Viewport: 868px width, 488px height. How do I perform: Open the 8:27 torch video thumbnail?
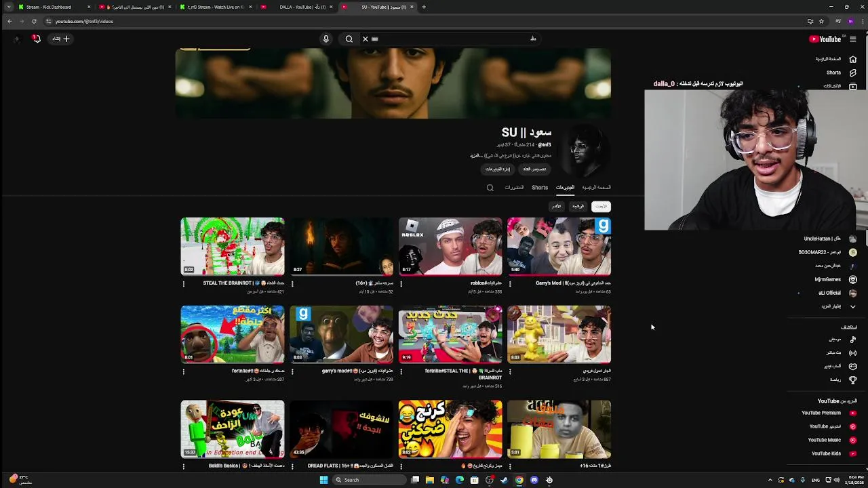[x=341, y=246]
